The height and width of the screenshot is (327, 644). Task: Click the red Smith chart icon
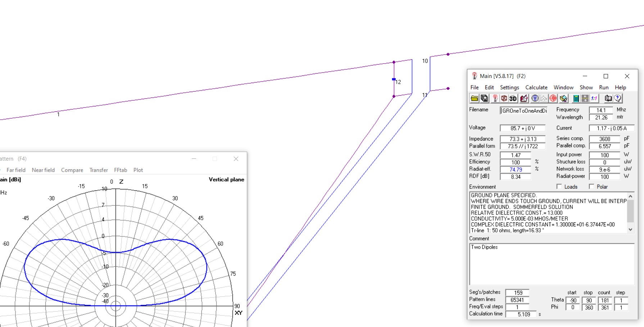click(x=553, y=98)
